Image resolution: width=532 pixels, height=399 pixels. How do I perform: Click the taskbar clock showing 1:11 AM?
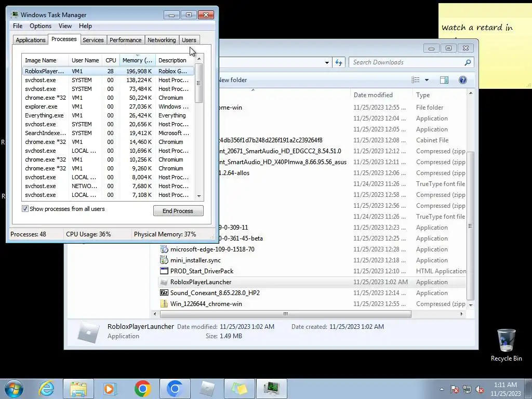click(505, 389)
